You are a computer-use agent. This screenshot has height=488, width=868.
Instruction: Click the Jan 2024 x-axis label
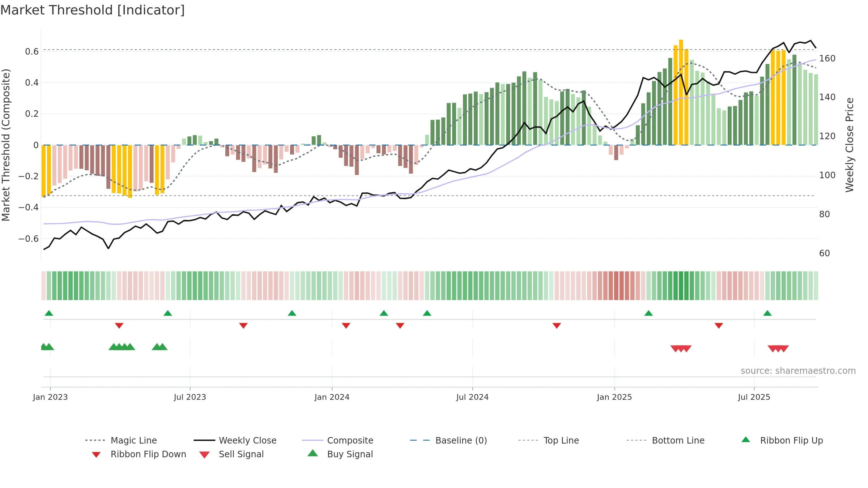point(332,397)
